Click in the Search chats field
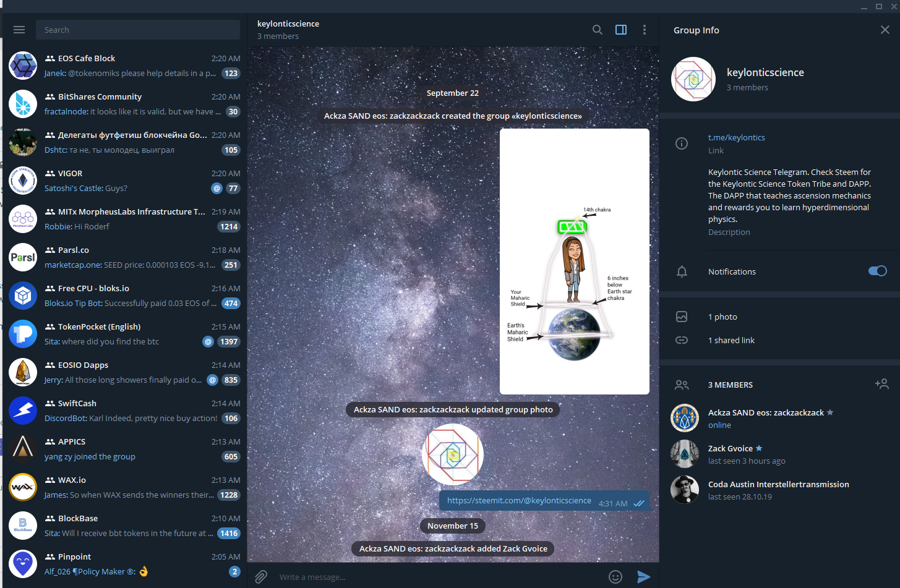 click(x=138, y=30)
